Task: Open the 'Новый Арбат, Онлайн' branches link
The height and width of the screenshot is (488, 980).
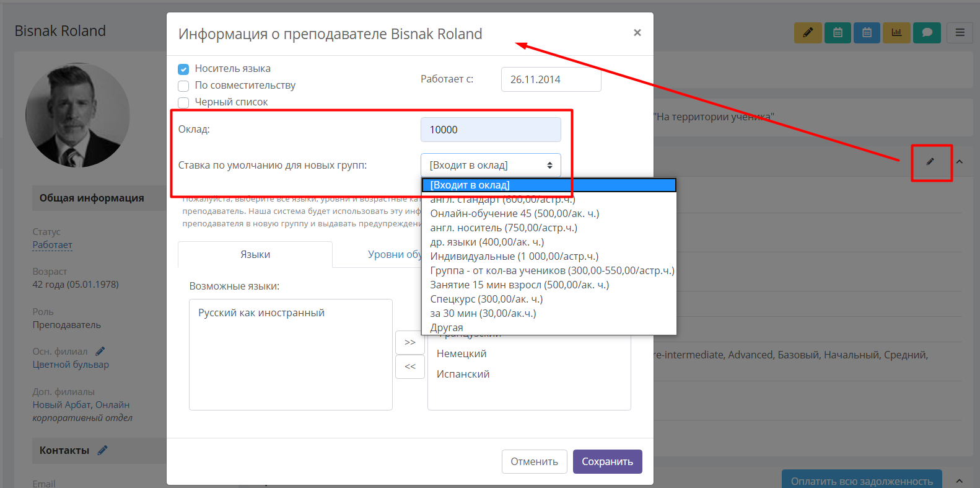Action: [81, 405]
